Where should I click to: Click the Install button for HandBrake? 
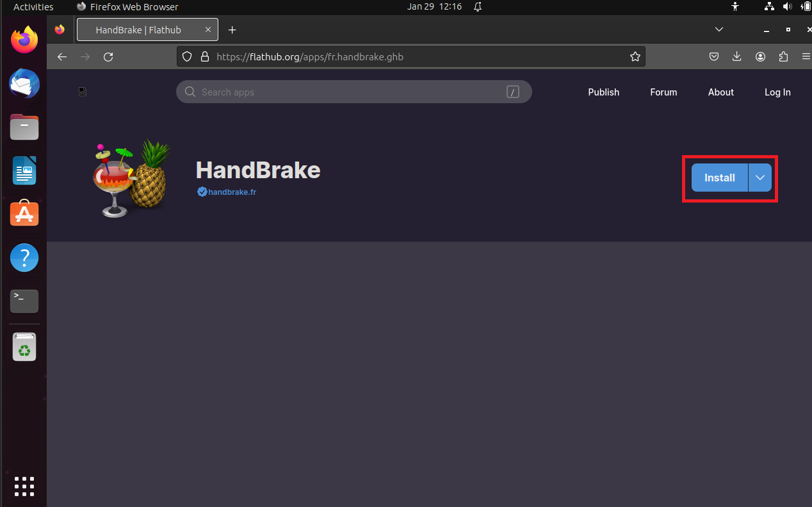point(719,178)
